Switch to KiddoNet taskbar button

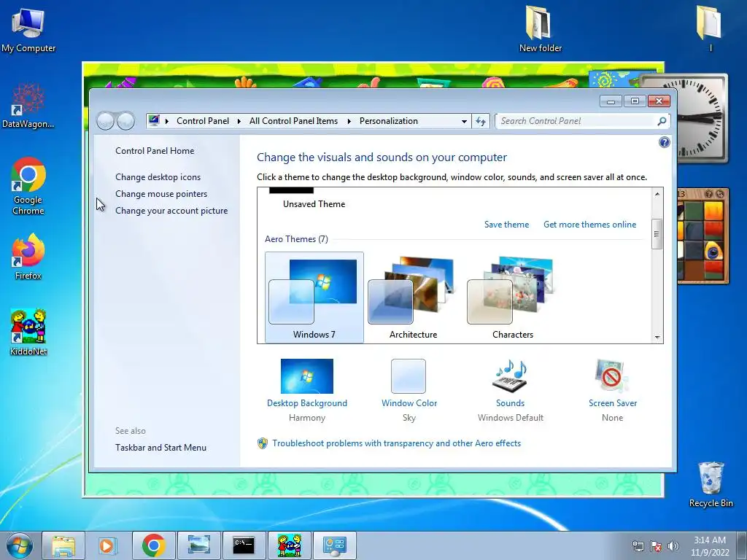point(289,545)
